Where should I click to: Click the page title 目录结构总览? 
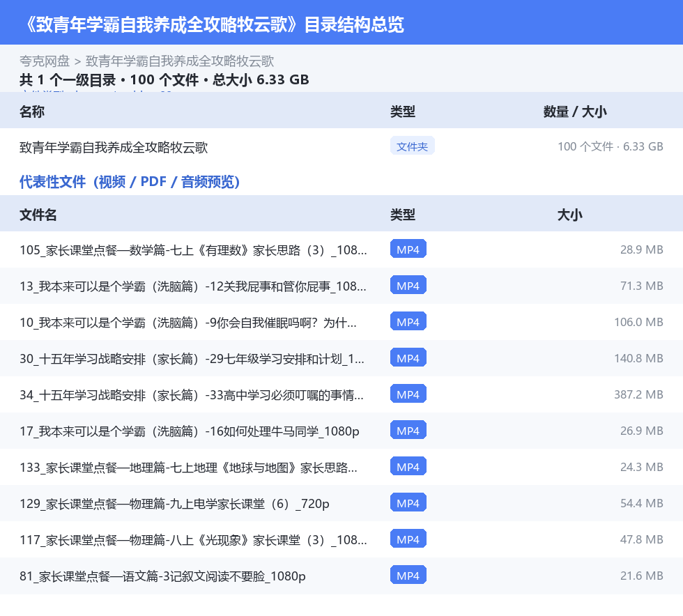[354, 24]
